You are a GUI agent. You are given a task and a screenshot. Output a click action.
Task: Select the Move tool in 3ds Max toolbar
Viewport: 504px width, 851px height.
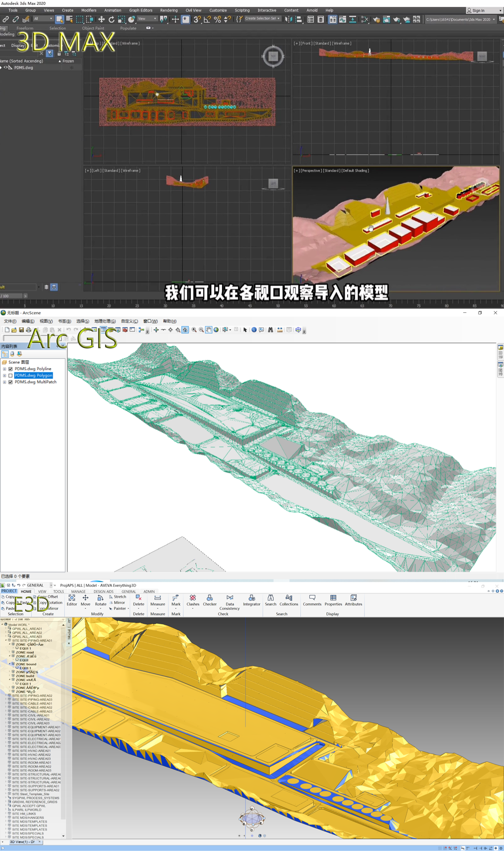tap(101, 19)
